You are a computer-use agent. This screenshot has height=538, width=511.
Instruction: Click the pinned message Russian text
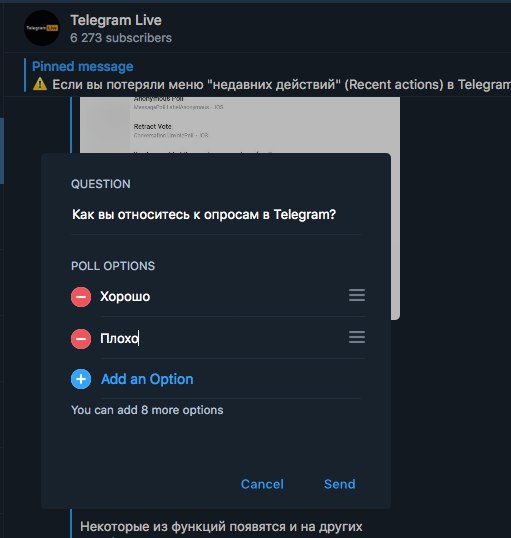point(281,84)
